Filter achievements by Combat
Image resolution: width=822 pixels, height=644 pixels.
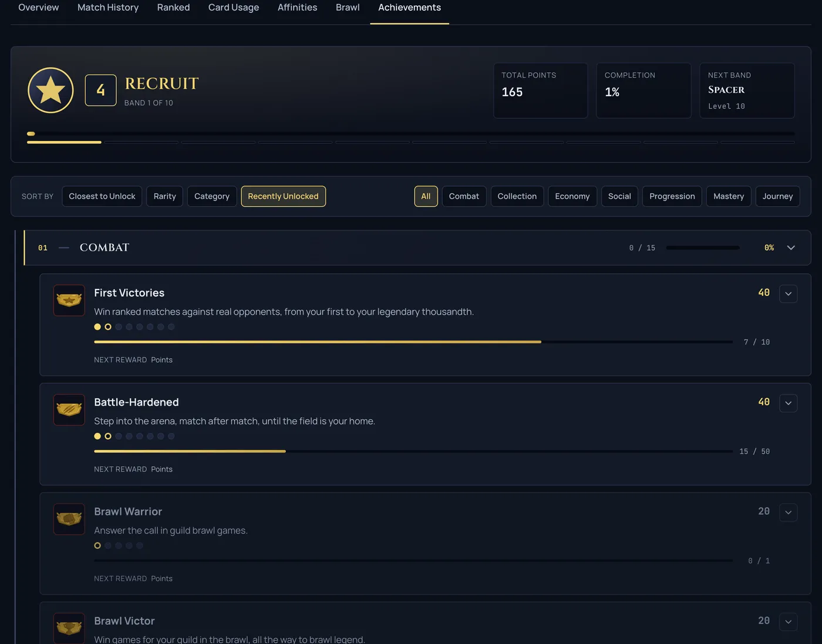pos(464,196)
